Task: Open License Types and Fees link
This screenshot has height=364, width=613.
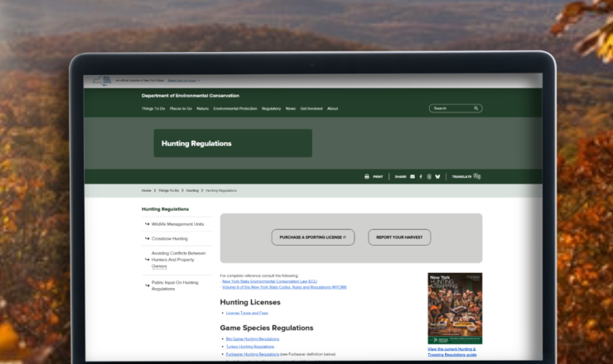Action: click(247, 313)
